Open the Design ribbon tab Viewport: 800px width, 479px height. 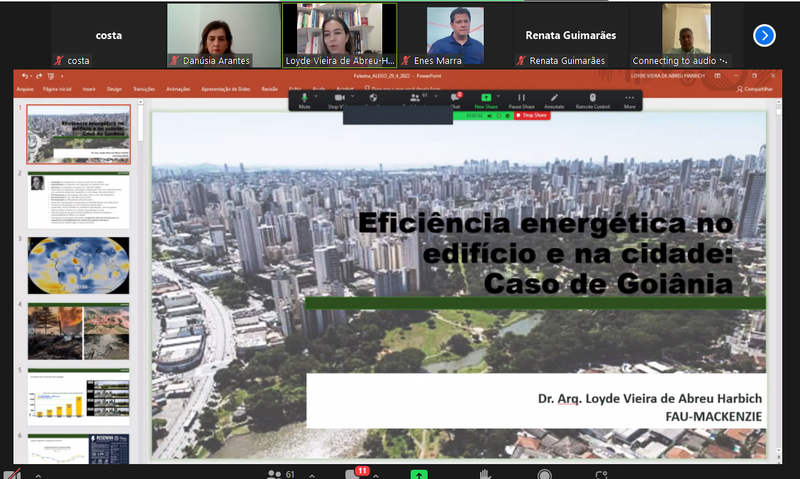click(114, 89)
